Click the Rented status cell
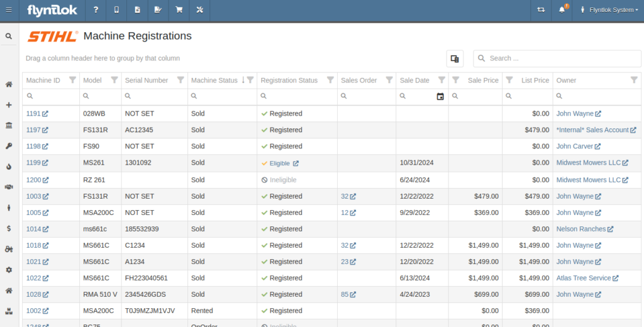644x327 pixels. coord(222,311)
